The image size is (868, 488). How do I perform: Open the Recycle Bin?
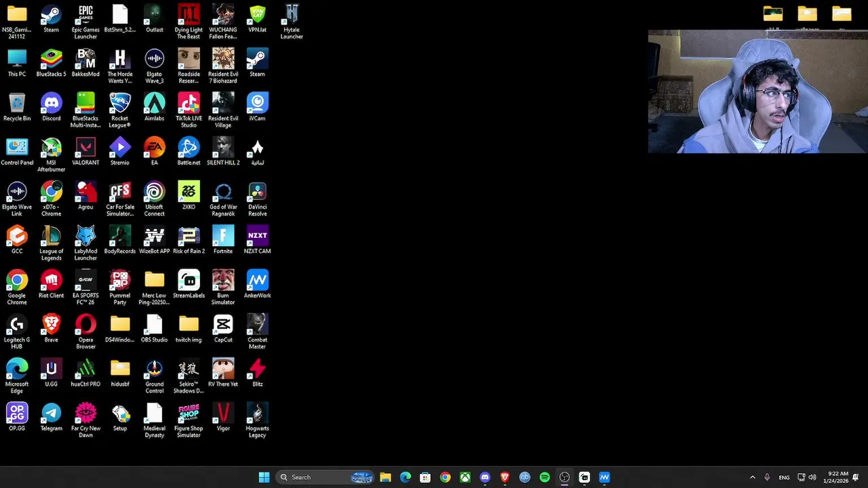point(17,107)
